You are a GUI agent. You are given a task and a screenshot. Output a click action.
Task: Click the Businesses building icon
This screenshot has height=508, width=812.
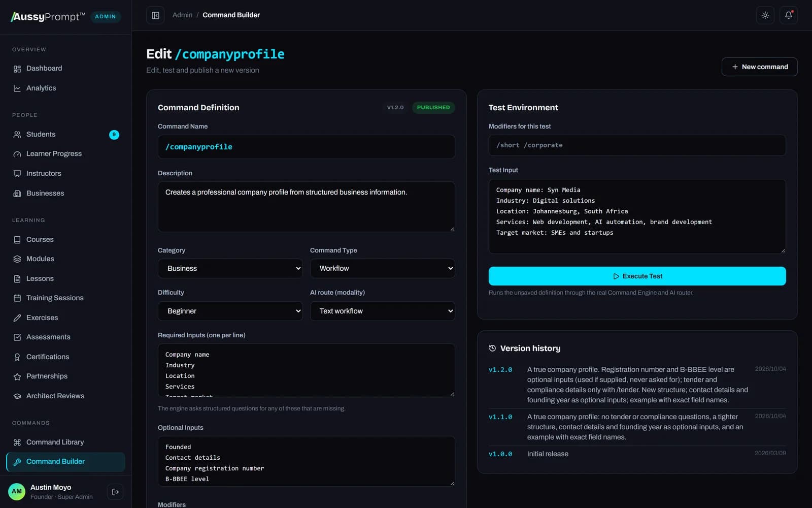click(x=17, y=194)
